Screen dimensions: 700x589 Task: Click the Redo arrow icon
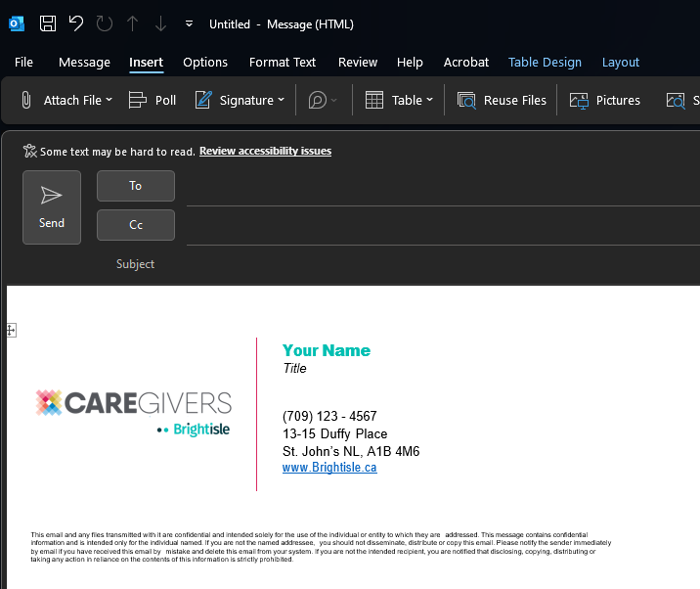(x=104, y=23)
